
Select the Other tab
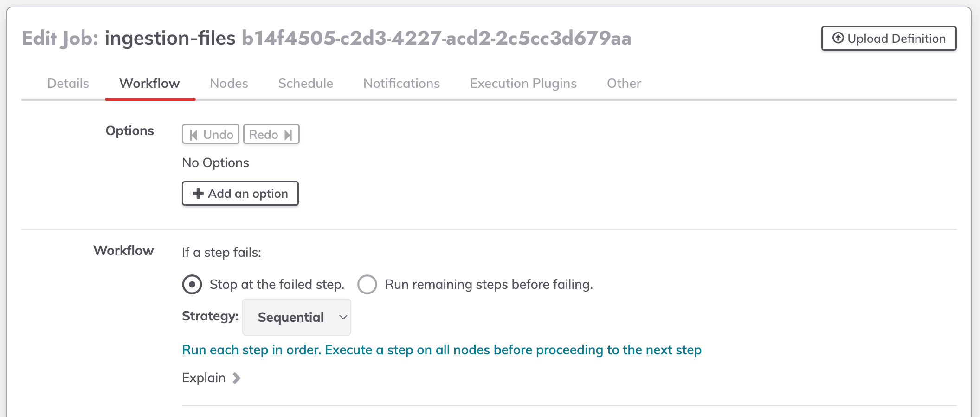(x=624, y=84)
